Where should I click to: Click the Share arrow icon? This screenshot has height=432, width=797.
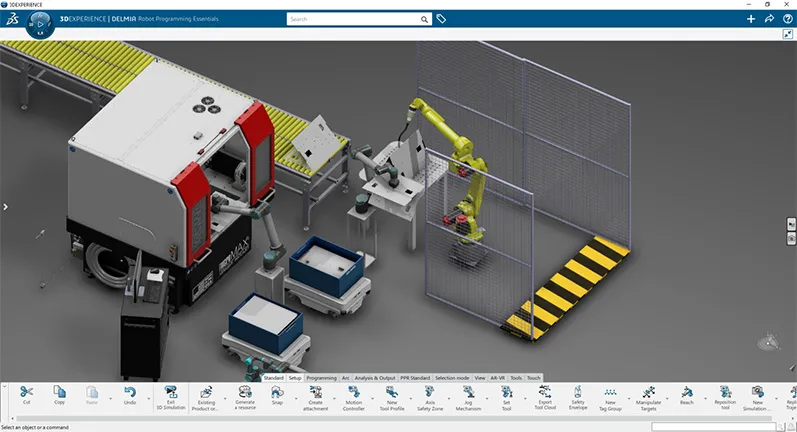pyautogui.click(x=769, y=19)
